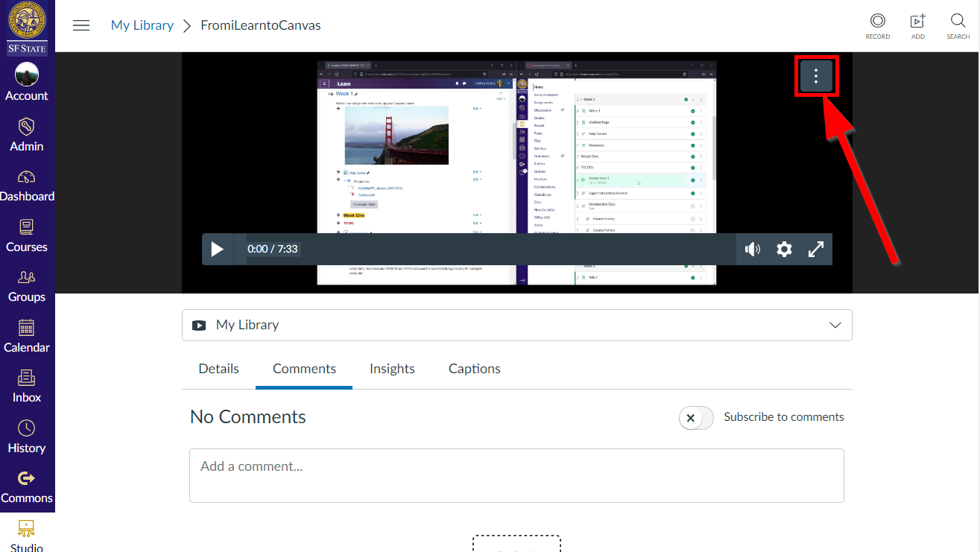The image size is (980, 552).
Task: Play the video
Action: pos(217,249)
